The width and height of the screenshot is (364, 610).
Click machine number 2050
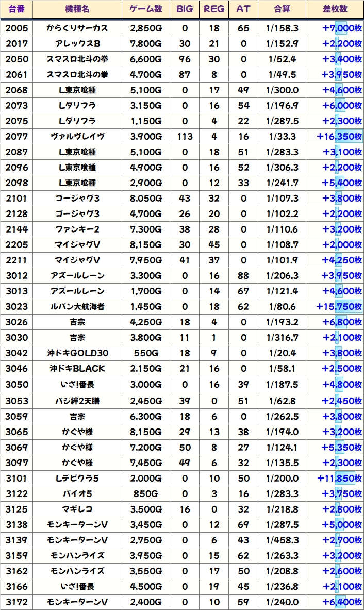(16, 59)
